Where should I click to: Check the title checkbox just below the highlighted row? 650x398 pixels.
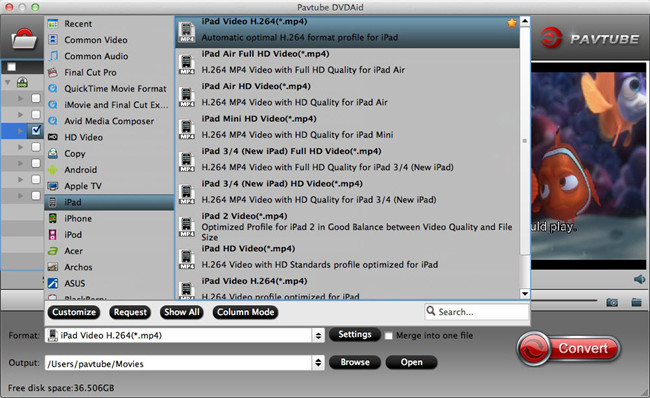pos(36,147)
